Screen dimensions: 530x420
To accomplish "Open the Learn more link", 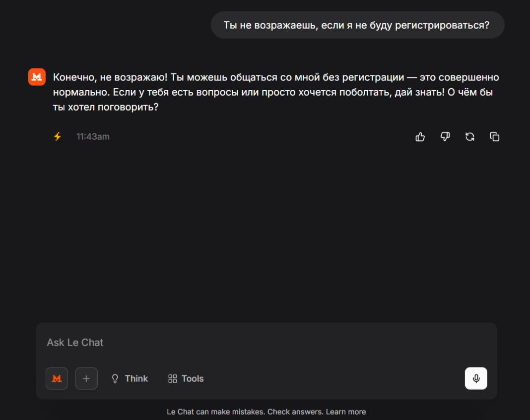I will pyautogui.click(x=346, y=412).
